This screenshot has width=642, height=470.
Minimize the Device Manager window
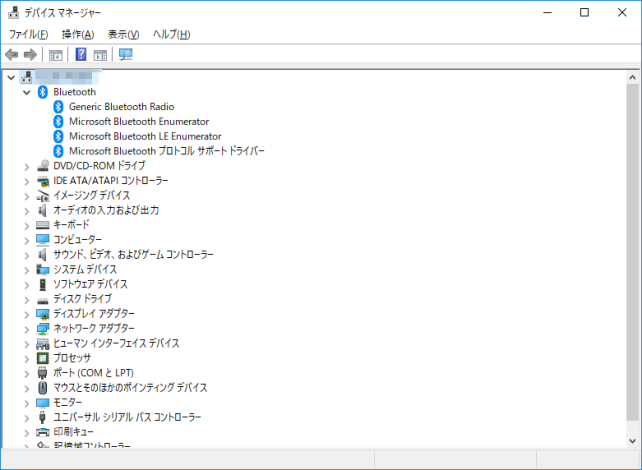click(x=547, y=13)
